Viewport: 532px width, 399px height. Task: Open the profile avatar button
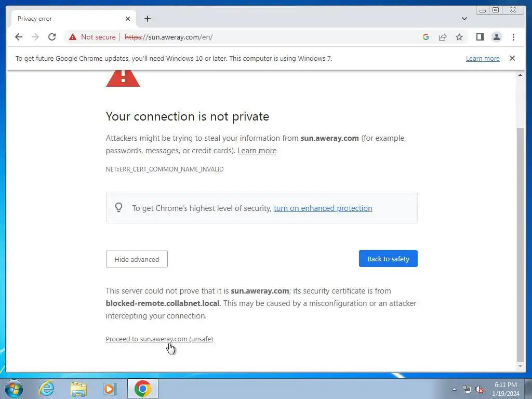click(496, 37)
